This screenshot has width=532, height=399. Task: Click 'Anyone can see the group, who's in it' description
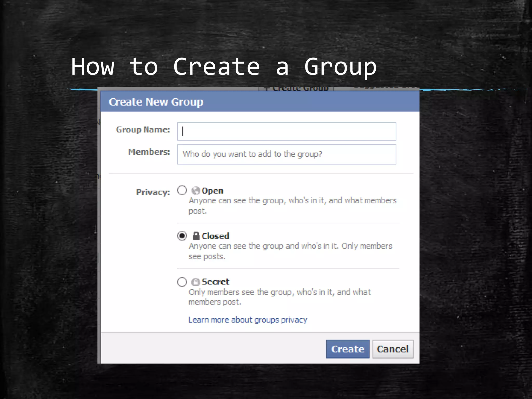click(292, 205)
